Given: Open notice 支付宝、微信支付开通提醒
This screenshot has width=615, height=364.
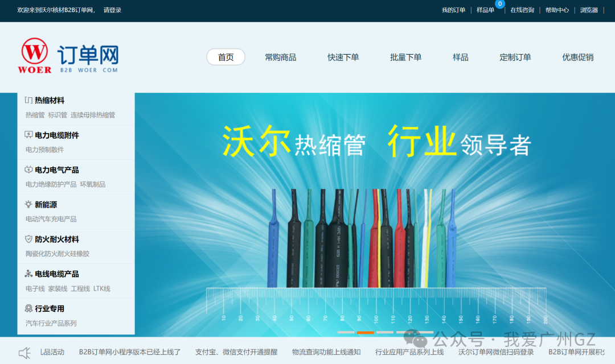Looking at the screenshot, I should pos(236,352).
